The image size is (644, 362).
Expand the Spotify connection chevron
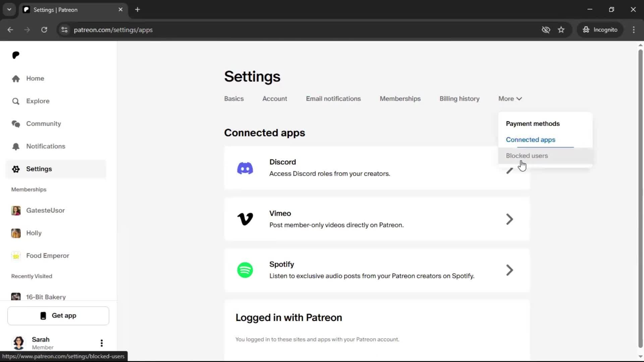coord(509,270)
